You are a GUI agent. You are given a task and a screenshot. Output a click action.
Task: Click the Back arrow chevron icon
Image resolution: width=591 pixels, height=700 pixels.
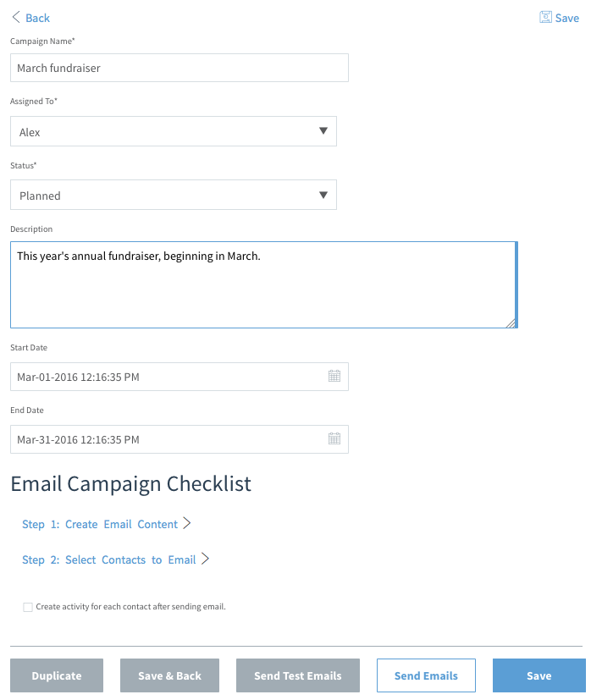pyautogui.click(x=16, y=18)
